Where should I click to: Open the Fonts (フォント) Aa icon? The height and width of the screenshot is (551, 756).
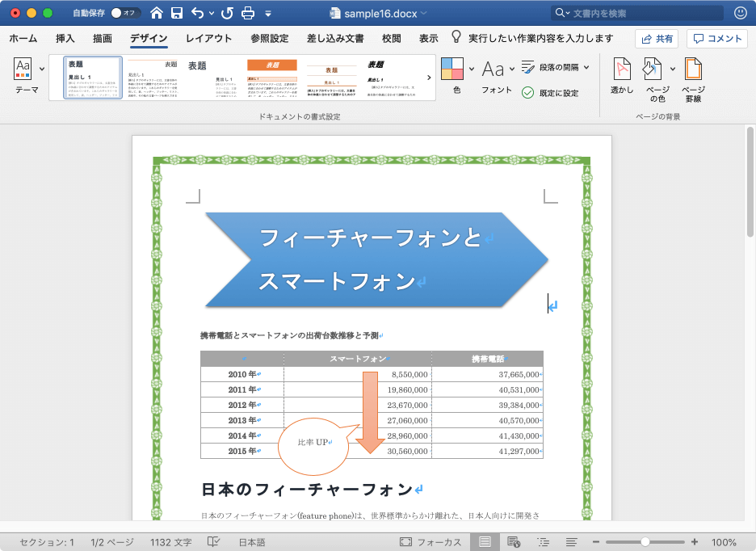(493, 69)
